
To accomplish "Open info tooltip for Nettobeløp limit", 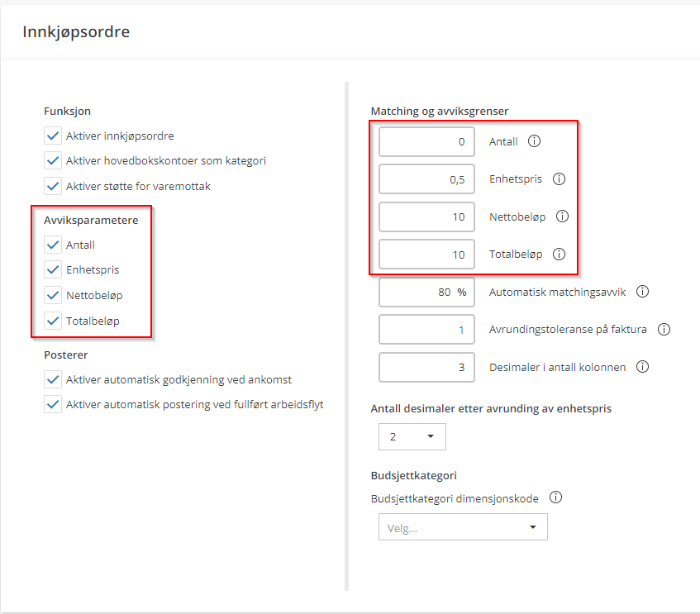I will [x=563, y=217].
